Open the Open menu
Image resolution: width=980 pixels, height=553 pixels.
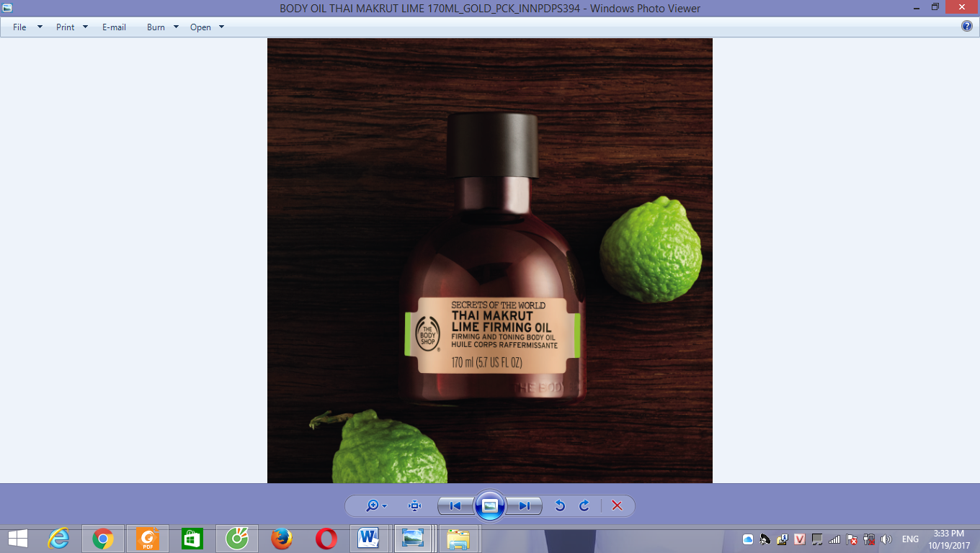[200, 27]
